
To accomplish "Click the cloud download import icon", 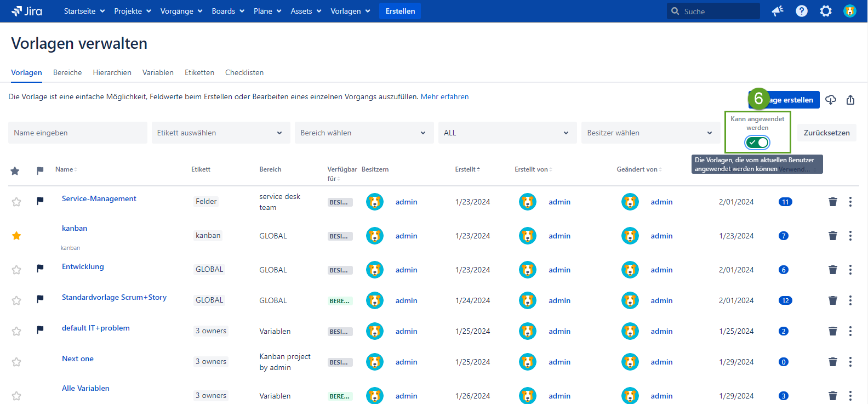I will [831, 100].
